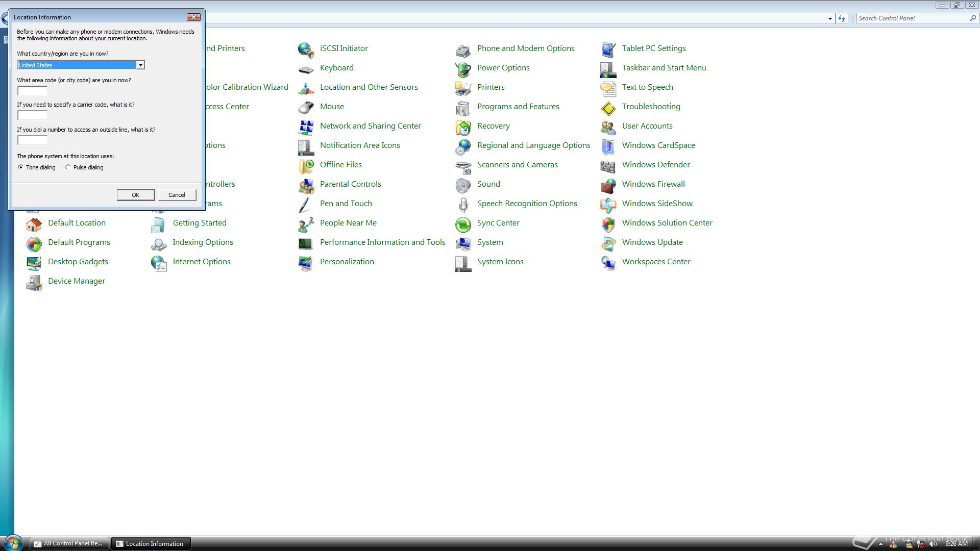Open the System link

coord(490,242)
